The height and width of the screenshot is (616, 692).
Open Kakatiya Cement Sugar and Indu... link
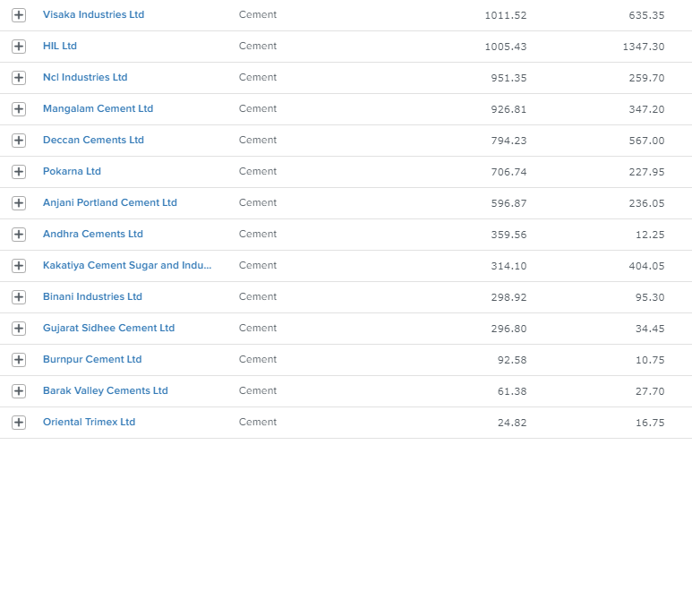127,265
